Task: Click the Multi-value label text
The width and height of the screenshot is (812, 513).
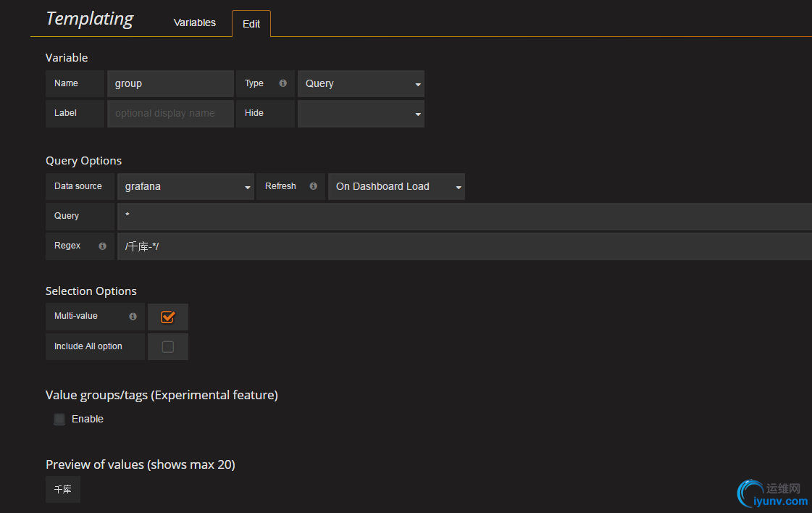Action: click(76, 316)
